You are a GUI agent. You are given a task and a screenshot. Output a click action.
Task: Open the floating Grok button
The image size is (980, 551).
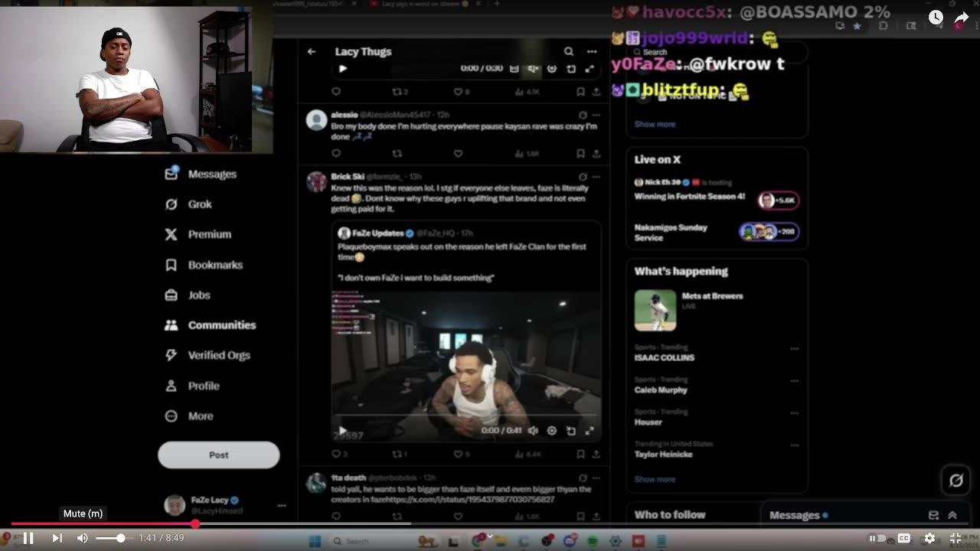955,481
